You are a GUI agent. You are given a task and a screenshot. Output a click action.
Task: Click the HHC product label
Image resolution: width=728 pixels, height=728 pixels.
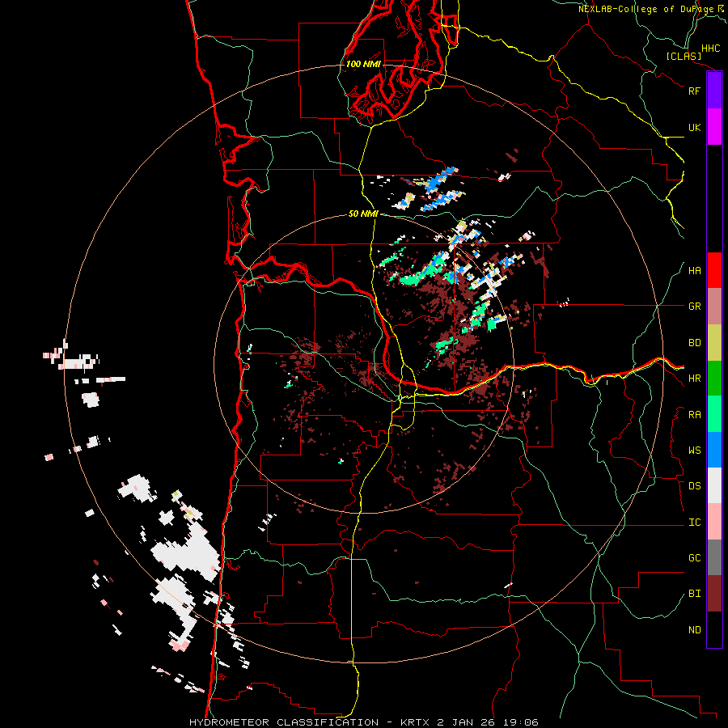pyautogui.click(x=711, y=49)
